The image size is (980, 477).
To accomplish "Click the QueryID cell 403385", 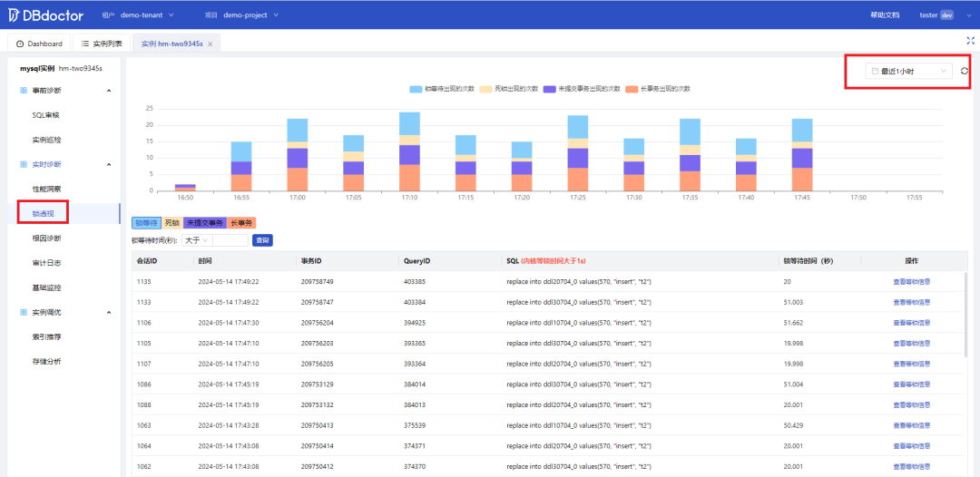I will [x=415, y=282].
